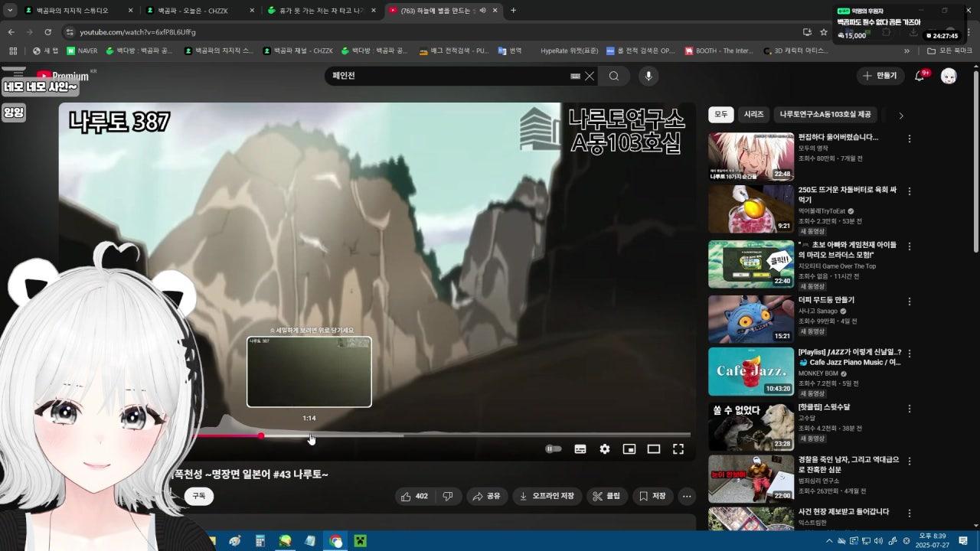980x551 pixels.
Task: Turn on video subtitles button
Action: coord(580,449)
